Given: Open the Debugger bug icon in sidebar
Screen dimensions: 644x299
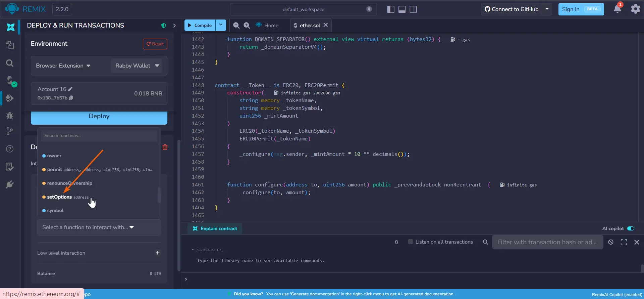Looking at the screenshot, I should 10,116.
